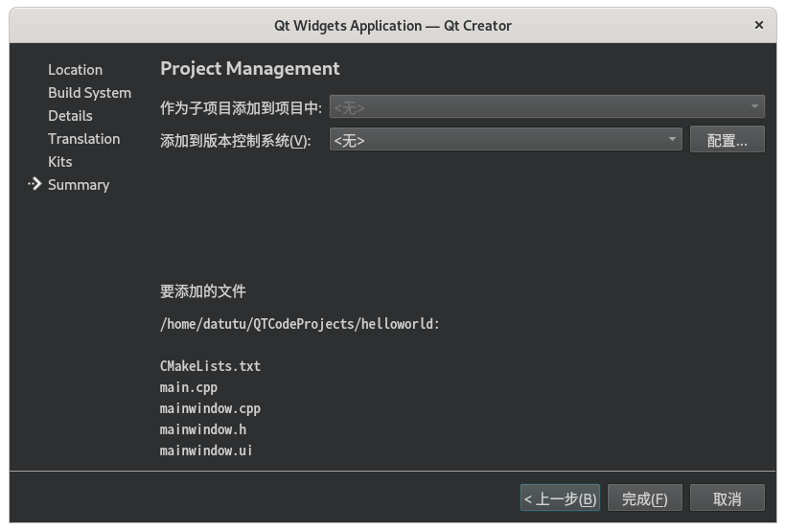Click the helloworld project path text
The height and width of the screenshot is (532, 786).
299,324
